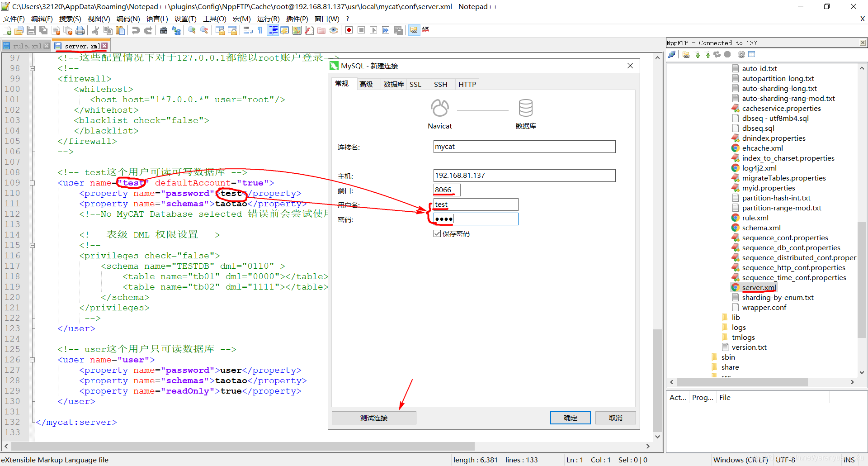Collapse the fold marker at line 109
The image size is (868, 466).
(x=33, y=183)
